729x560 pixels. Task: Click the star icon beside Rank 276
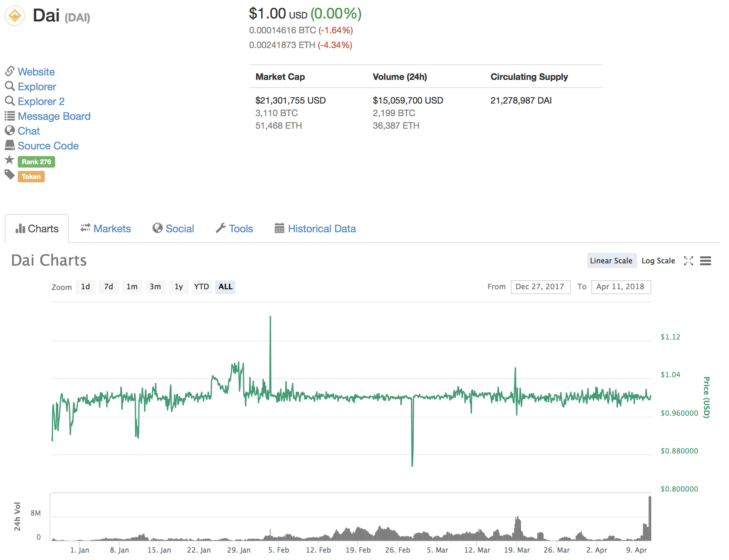pyautogui.click(x=10, y=160)
